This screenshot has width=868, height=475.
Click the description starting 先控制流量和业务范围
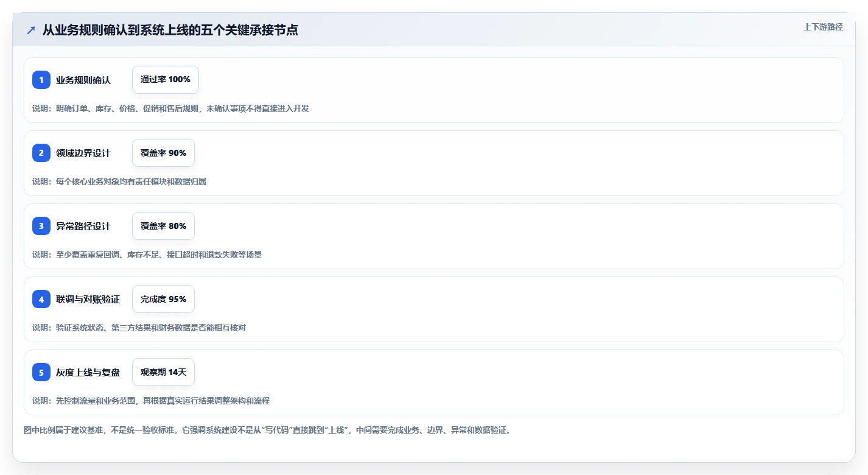[x=151, y=401]
